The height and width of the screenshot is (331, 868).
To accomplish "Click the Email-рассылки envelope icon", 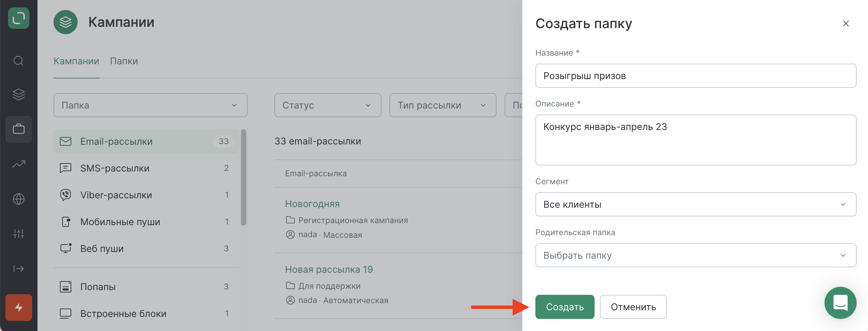I will 65,141.
